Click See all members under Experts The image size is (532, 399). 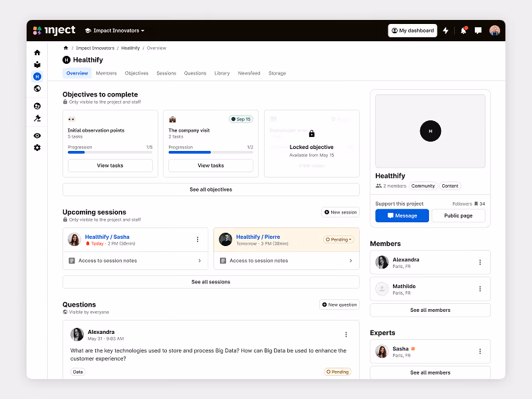[430, 372]
